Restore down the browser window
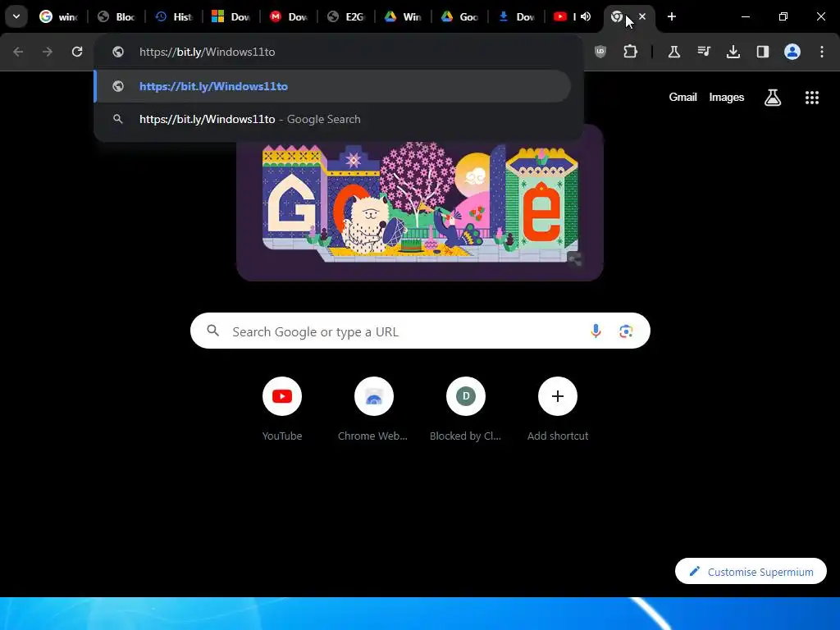The height and width of the screenshot is (630, 840). pyautogui.click(x=783, y=16)
